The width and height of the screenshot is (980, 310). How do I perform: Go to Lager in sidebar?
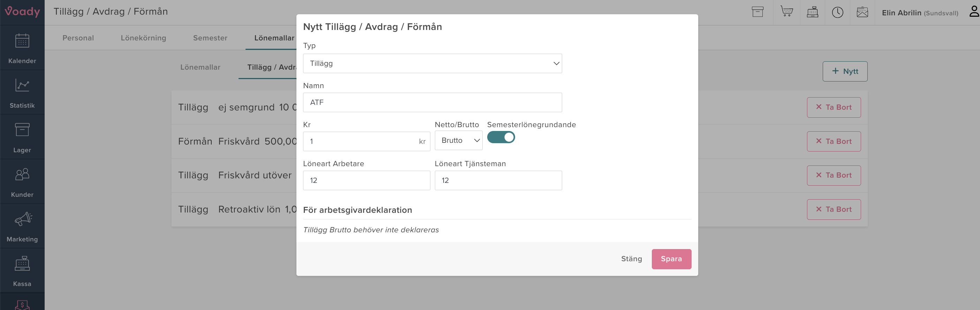22,137
